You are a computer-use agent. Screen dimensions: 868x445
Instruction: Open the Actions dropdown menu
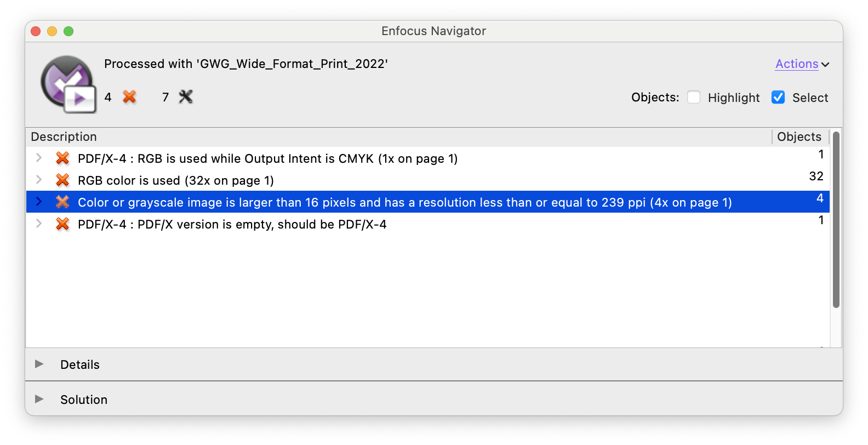[x=802, y=64]
